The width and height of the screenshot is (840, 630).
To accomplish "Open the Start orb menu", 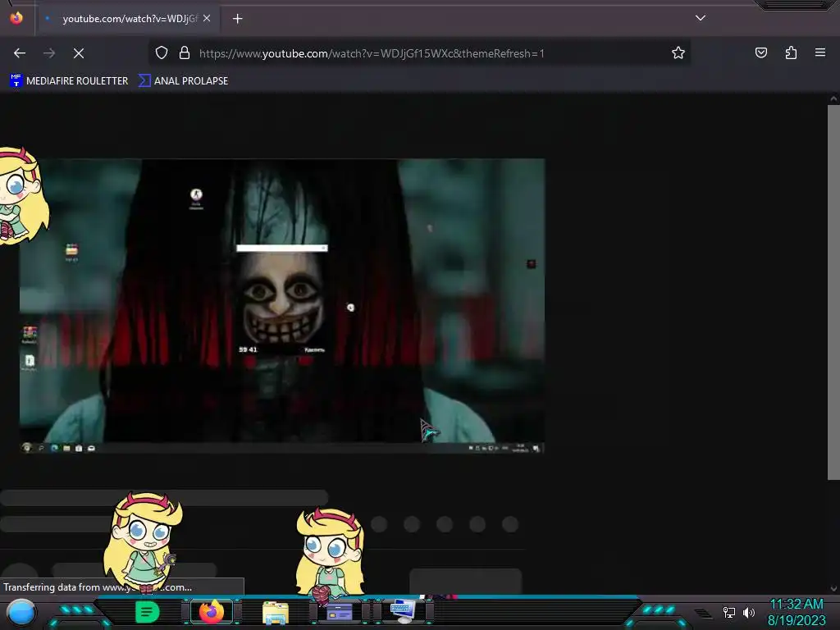I will (x=21, y=614).
